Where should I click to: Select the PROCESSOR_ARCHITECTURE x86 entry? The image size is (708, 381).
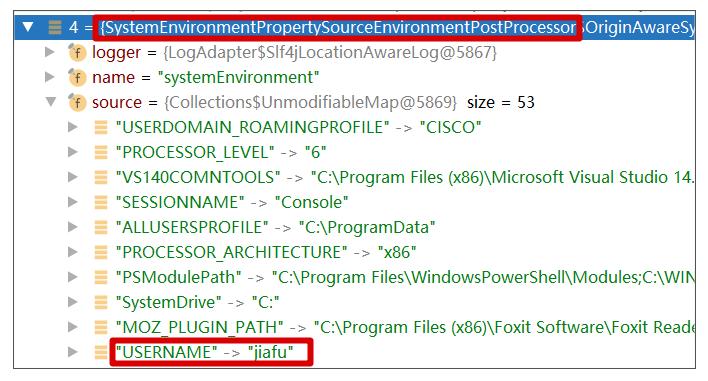[x=266, y=252]
